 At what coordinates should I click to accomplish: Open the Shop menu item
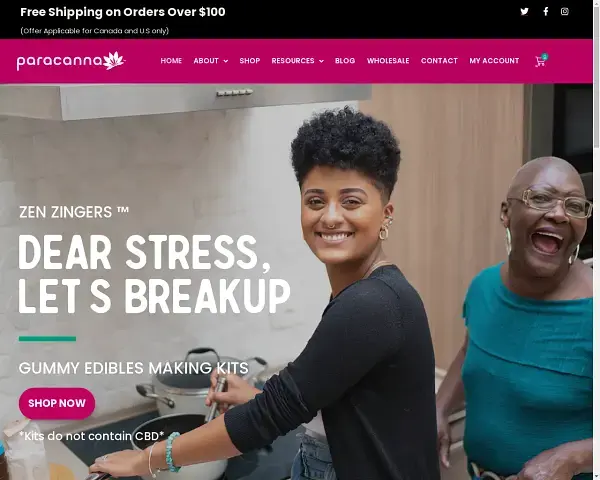click(x=250, y=61)
